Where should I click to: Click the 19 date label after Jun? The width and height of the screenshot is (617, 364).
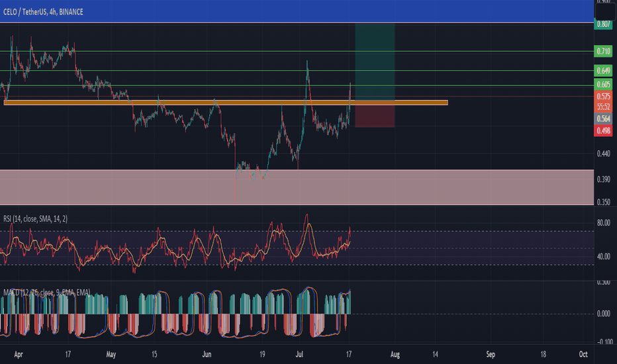(262, 355)
